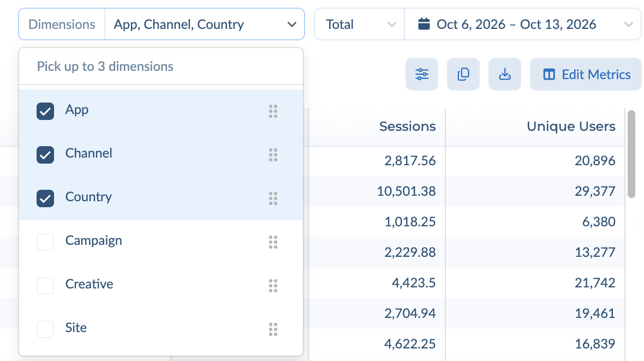This screenshot has width=644, height=361.
Task: Click unique users value 13,277
Action: pos(595,252)
